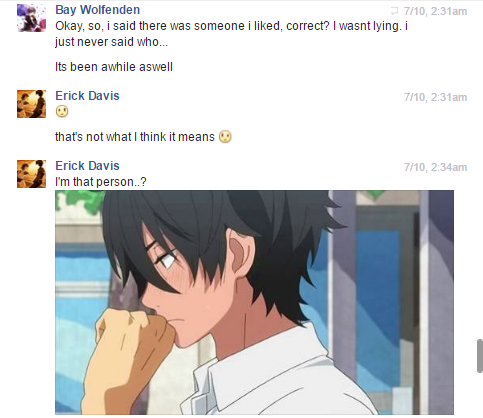Viewport: 483px width, 418px height.
Task: Select the "that's not what I think it means" text
Action: tap(135, 137)
